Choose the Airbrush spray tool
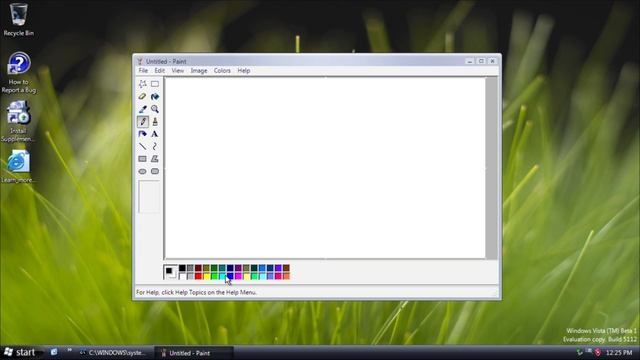 pyautogui.click(x=142, y=134)
